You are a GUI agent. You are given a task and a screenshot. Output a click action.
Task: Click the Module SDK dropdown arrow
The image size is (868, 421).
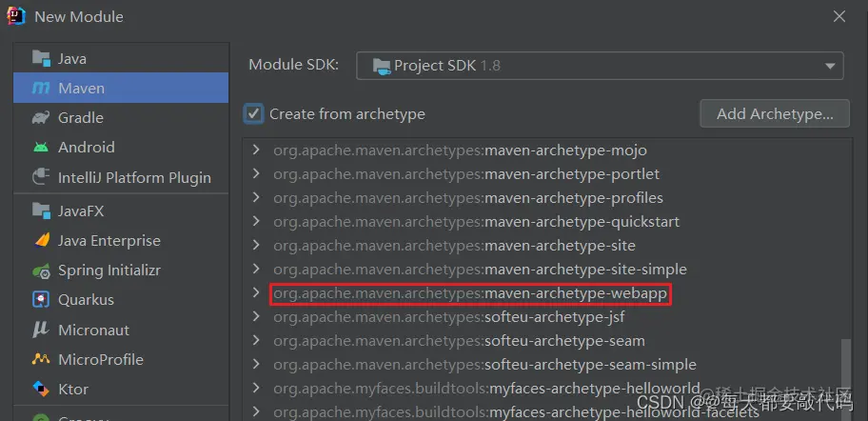click(x=830, y=67)
